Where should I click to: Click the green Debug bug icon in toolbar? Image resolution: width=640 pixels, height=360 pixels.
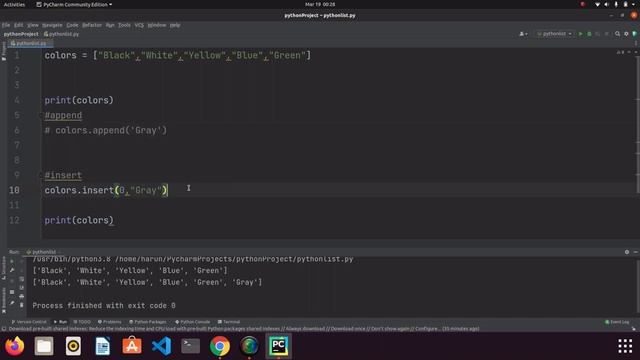click(589, 34)
